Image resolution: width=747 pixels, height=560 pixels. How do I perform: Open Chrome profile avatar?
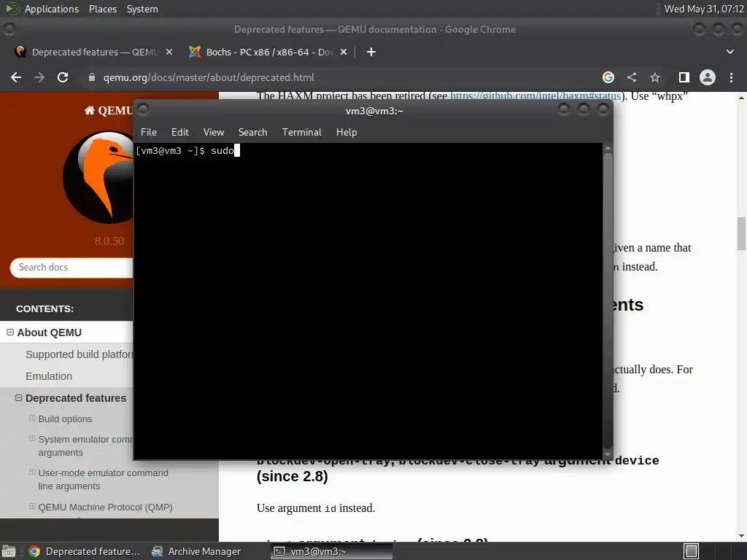tap(708, 77)
